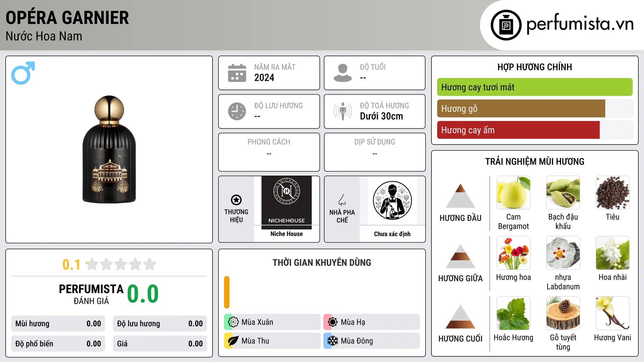
Task: Click the calendar icon beside Năm Ra Mắt
Action: [x=237, y=73]
